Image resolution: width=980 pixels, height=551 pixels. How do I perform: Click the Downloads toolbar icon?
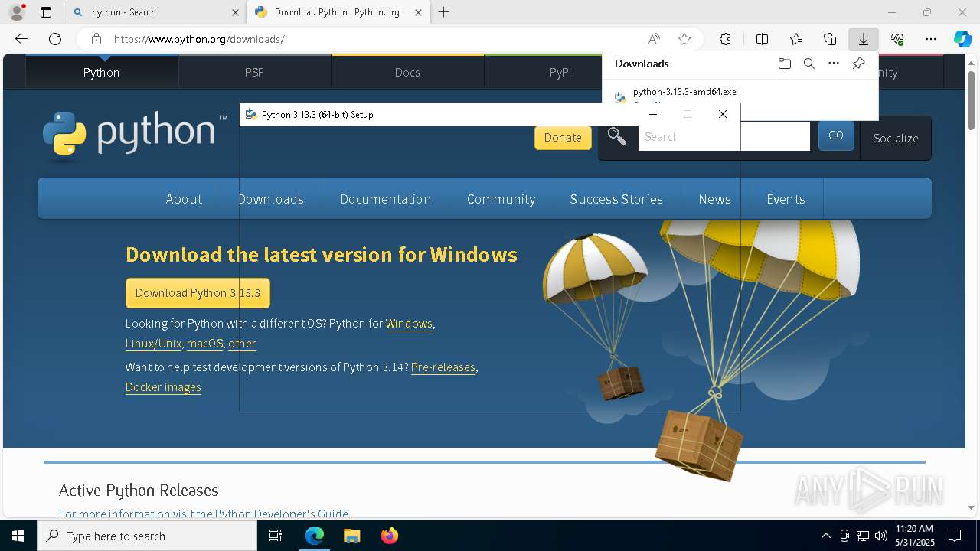(863, 39)
